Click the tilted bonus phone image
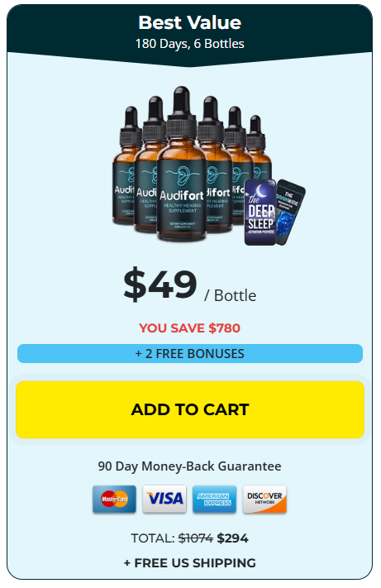Image resolution: width=381 pixels, height=588 pixels. [291, 210]
